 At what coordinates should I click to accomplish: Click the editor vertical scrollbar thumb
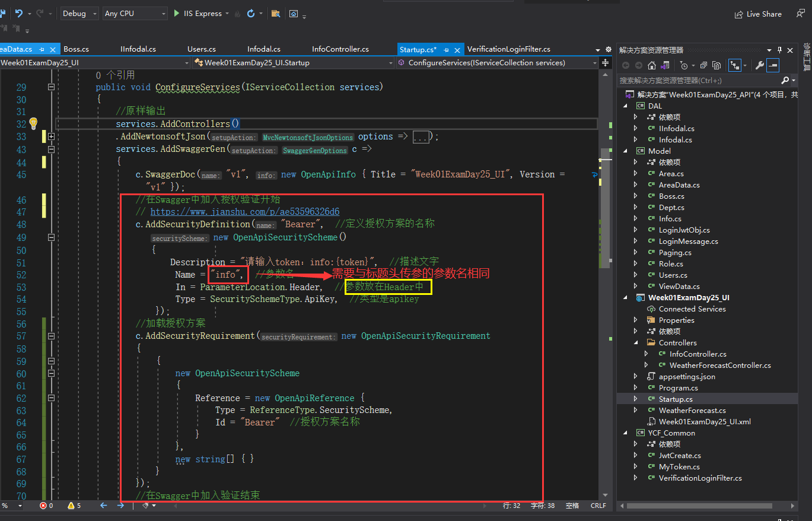click(x=604, y=208)
